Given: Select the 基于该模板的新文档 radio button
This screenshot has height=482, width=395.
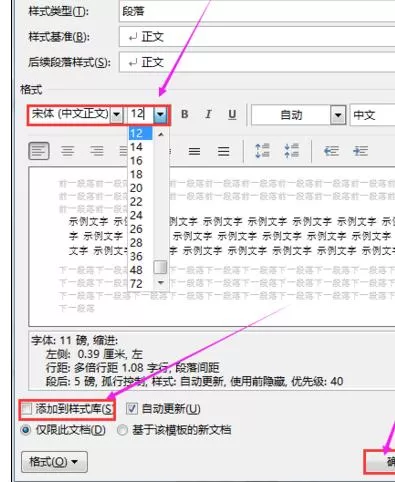Looking at the screenshot, I should [122, 430].
